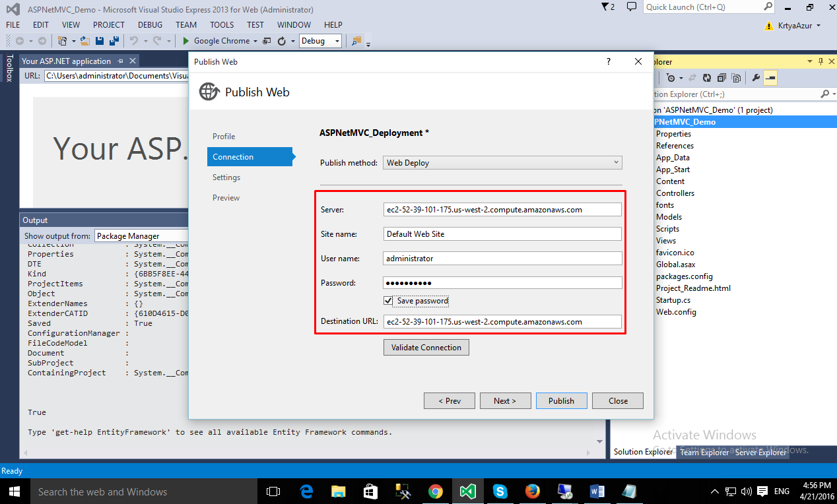Click the Redo toolbar arrow

pos(157,41)
